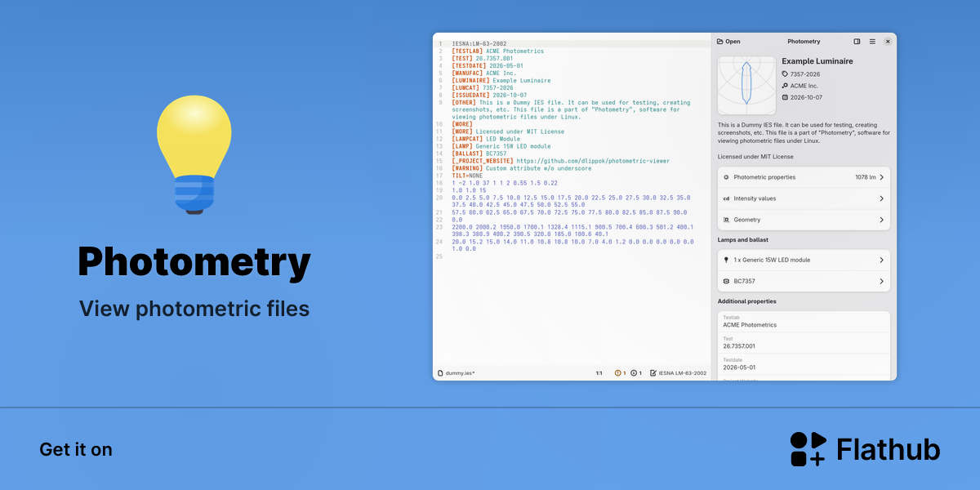Image resolution: width=980 pixels, height=490 pixels.
Task: Click the Test field 26.7357.001
Action: click(804, 342)
